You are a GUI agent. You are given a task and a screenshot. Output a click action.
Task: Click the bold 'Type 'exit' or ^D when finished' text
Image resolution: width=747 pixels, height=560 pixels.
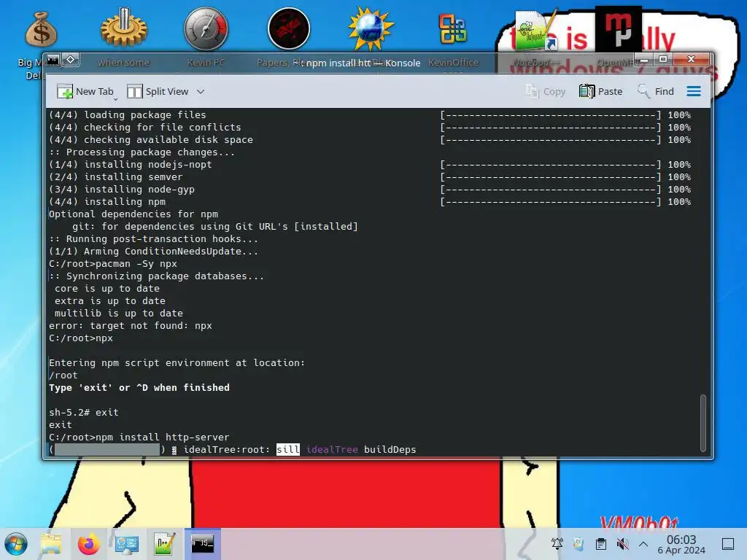(139, 388)
